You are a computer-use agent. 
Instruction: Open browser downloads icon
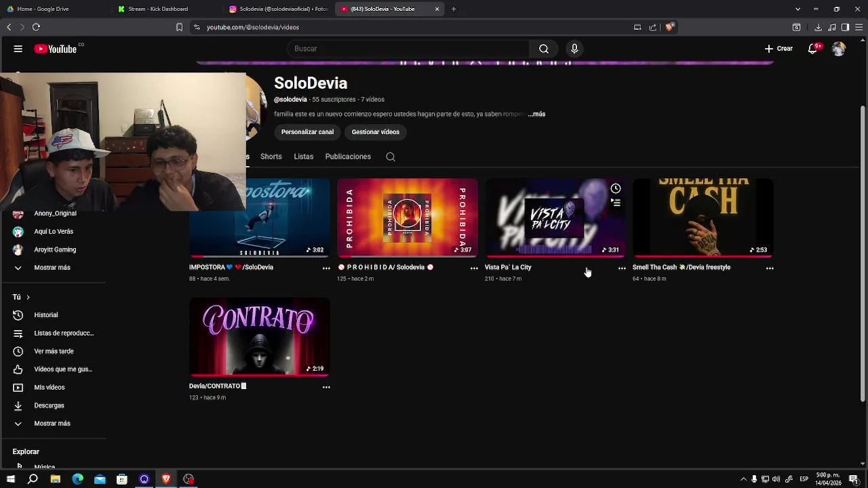point(818,27)
